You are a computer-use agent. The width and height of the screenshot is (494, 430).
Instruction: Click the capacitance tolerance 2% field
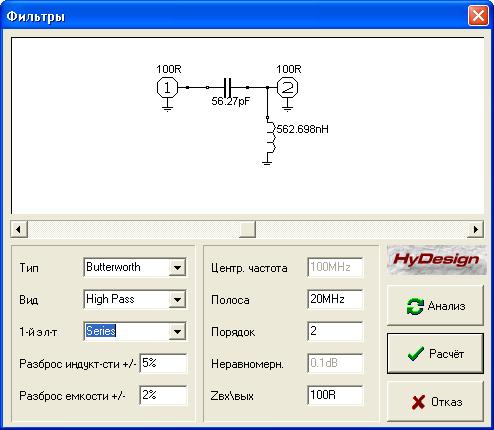163,395
